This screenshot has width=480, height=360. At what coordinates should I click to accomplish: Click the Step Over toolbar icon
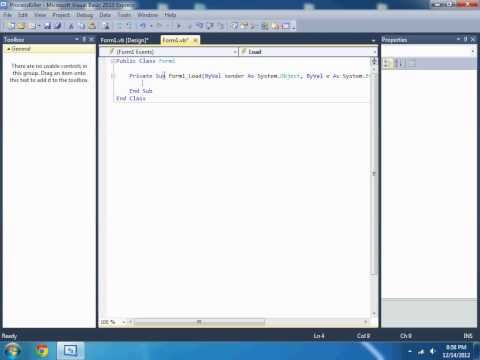click(x=210, y=26)
